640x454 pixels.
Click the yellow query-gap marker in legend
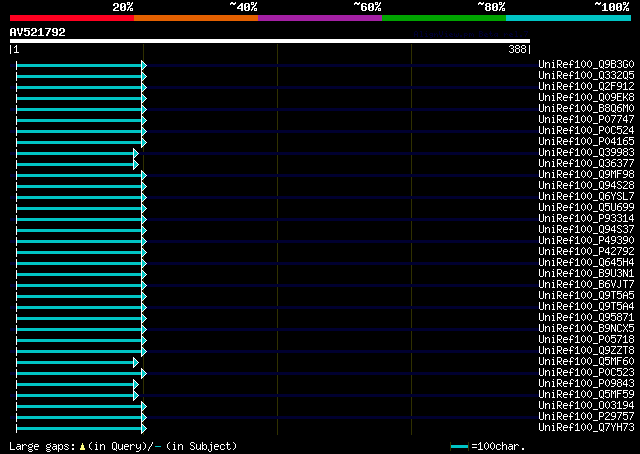(x=82, y=447)
